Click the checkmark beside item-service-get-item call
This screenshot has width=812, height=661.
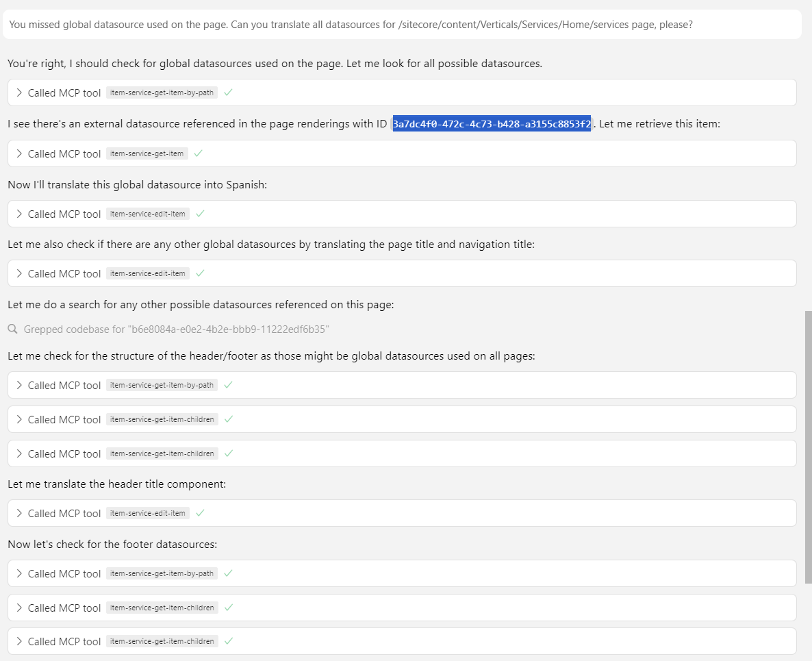[199, 153]
